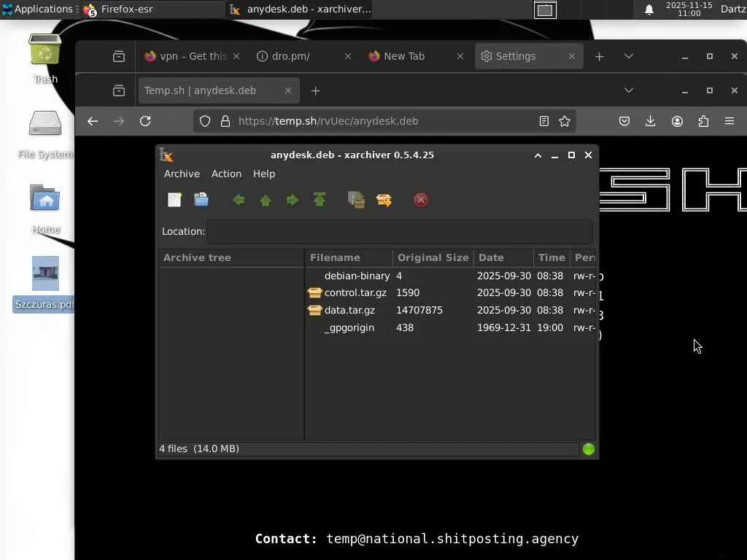Switch to the Temp.sh | anydesk.deb tab

[219, 90]
